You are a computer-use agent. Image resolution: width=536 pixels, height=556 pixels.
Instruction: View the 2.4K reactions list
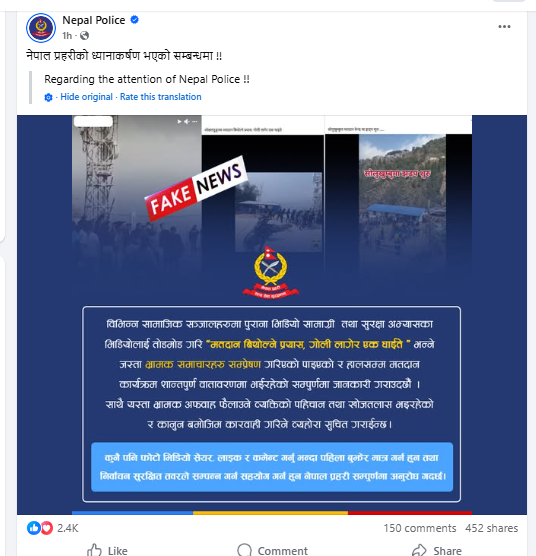[x=68, y=528]
